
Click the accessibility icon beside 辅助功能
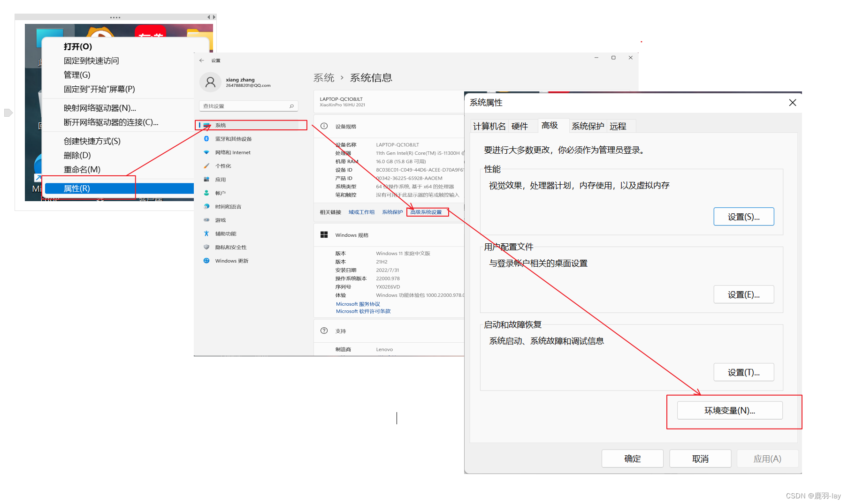(x=206, y=233)
